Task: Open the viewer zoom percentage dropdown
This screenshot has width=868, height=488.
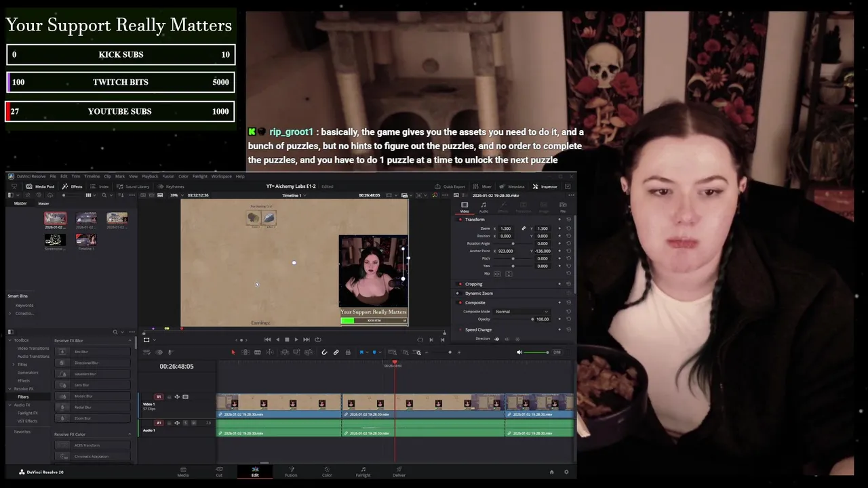Action: pyautogui.click(x=178, y=195)
